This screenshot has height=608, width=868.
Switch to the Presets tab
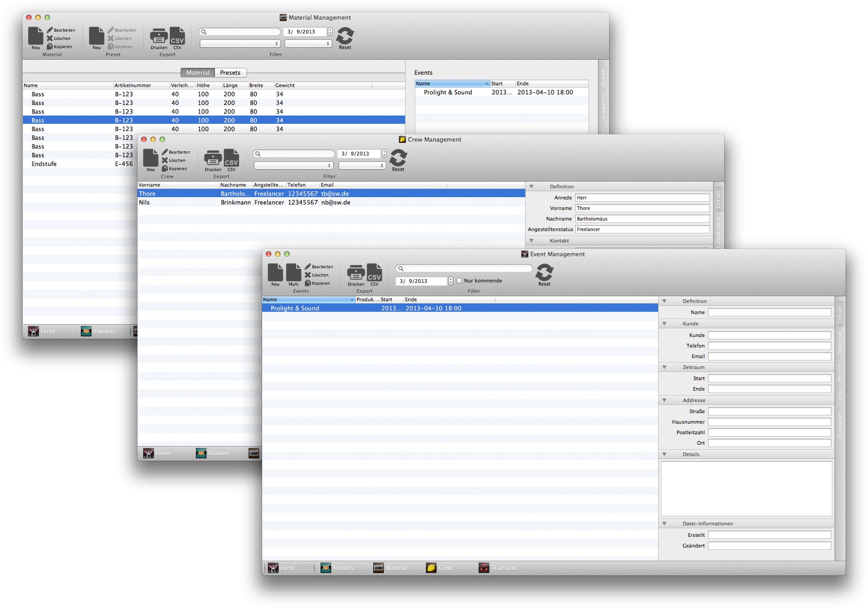pos(230,72)
